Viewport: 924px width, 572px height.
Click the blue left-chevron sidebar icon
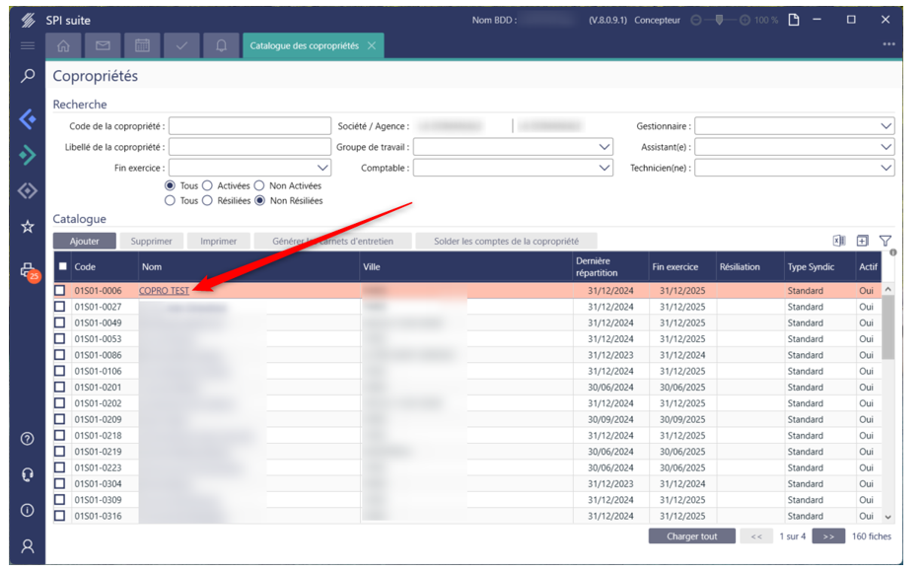28,119
